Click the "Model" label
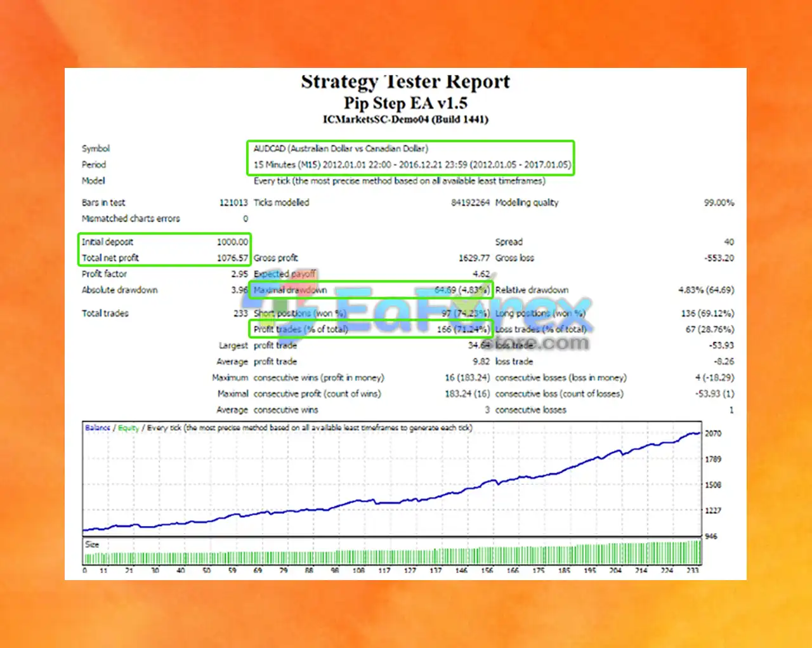This screenshot has height=648, width=812. (x=93, y=181)
